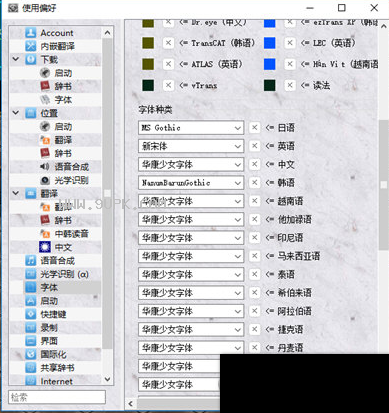Select the 光学识别 (α) icon
This screenshot has width=389, height=413.
coord(31,274)
